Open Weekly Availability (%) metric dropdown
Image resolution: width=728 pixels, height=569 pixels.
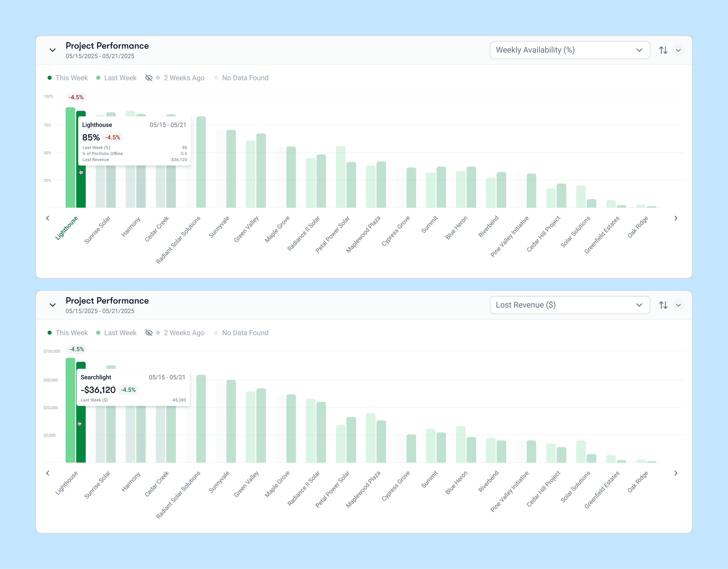569,50
